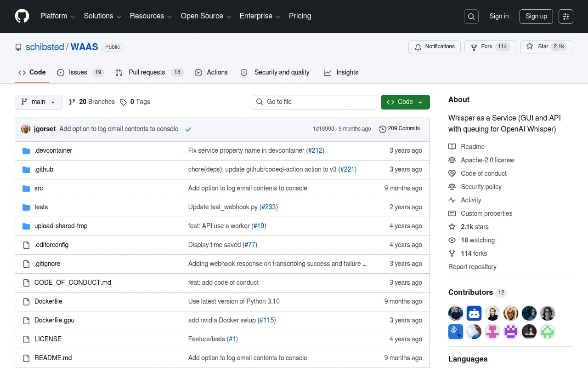Expand the Platform menu
This screenshot has height=368, width=588.
57,16
